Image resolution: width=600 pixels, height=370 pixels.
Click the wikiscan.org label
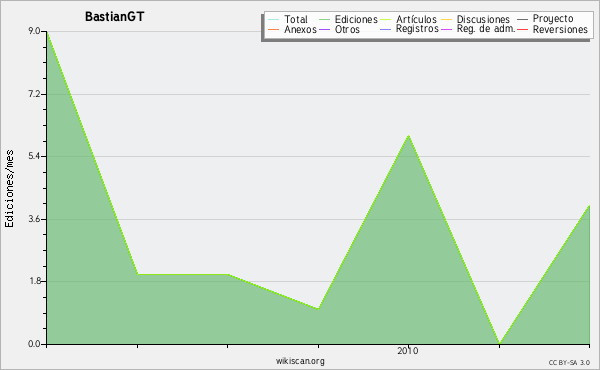click(300, 361)
